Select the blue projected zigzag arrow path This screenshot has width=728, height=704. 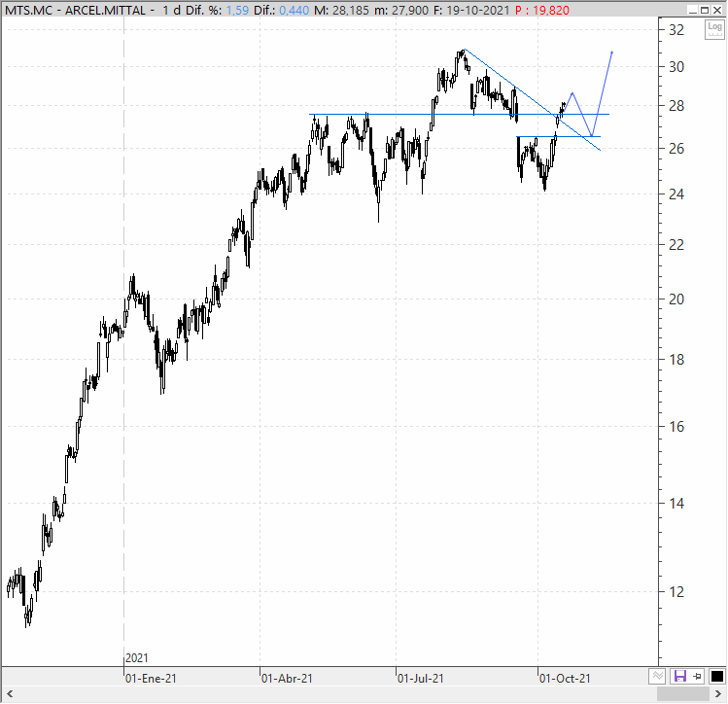pos(603,93)
